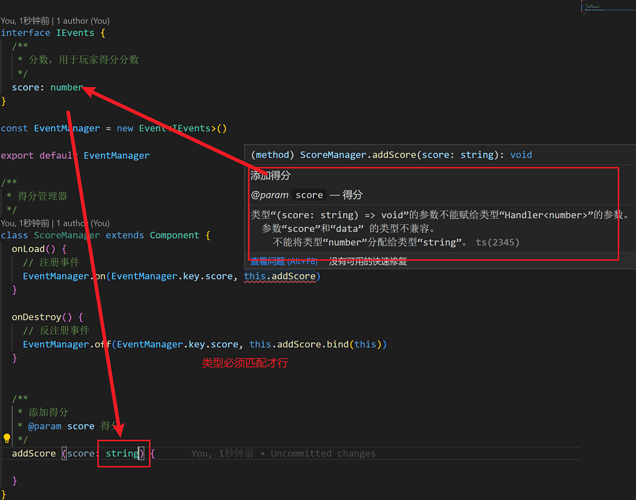Click the IEvents interface name
The image size is (636, 500).
(x=75, y=33)
